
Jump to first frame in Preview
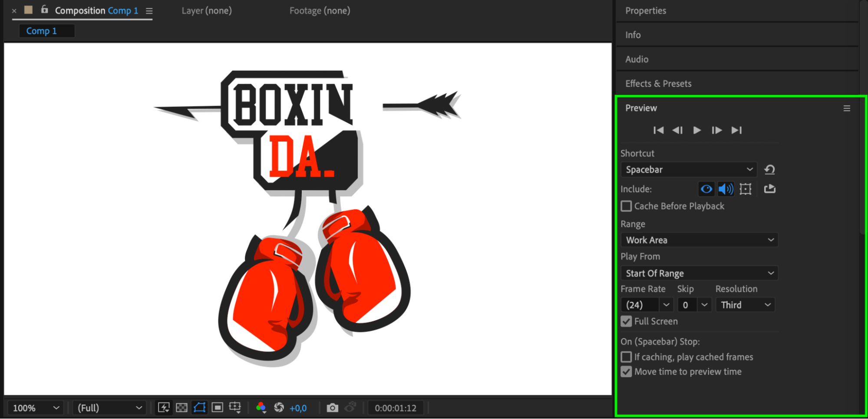(x=658, y=130)
